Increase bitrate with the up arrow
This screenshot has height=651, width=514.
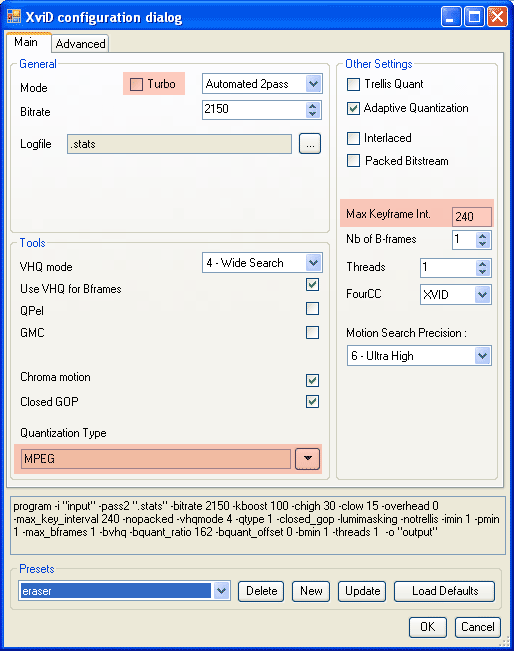coord(313,105)
